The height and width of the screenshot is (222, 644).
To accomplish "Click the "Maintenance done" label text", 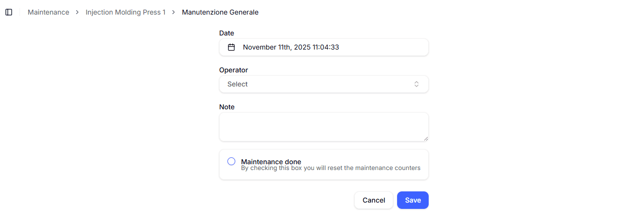I will [x=271, y=161].
